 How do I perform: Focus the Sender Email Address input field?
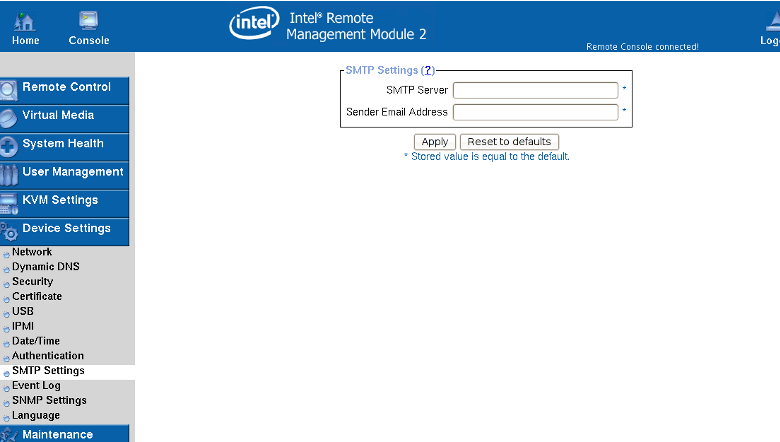[x=536, y=112]
